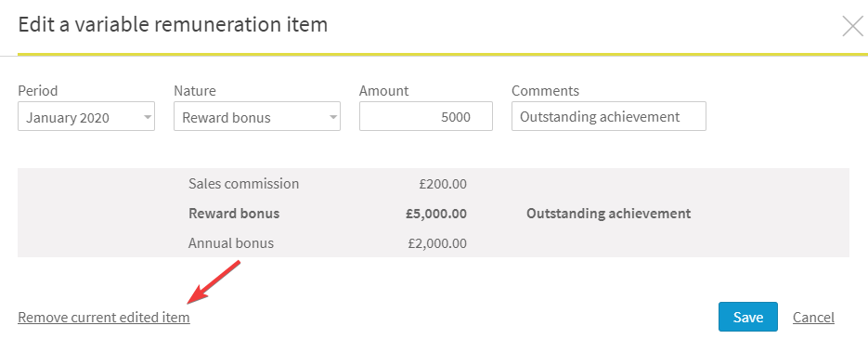The width and height of the screenshot is (868, 339).
Task: Click the Period field label
Action: coord(38,90)
